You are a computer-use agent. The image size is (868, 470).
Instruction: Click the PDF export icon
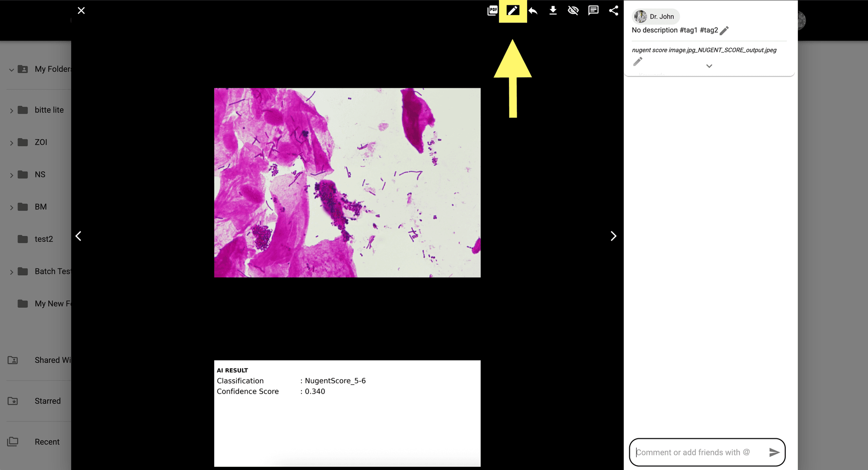click(492, 10)
